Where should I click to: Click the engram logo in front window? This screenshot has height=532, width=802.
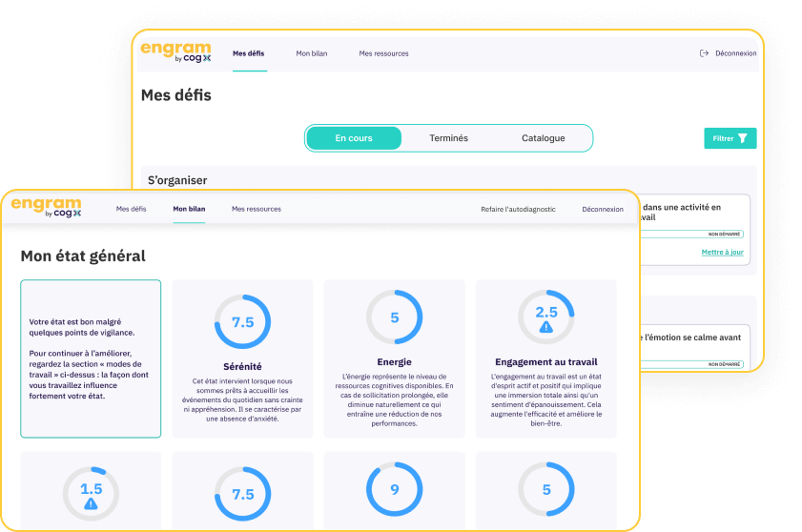46,207
